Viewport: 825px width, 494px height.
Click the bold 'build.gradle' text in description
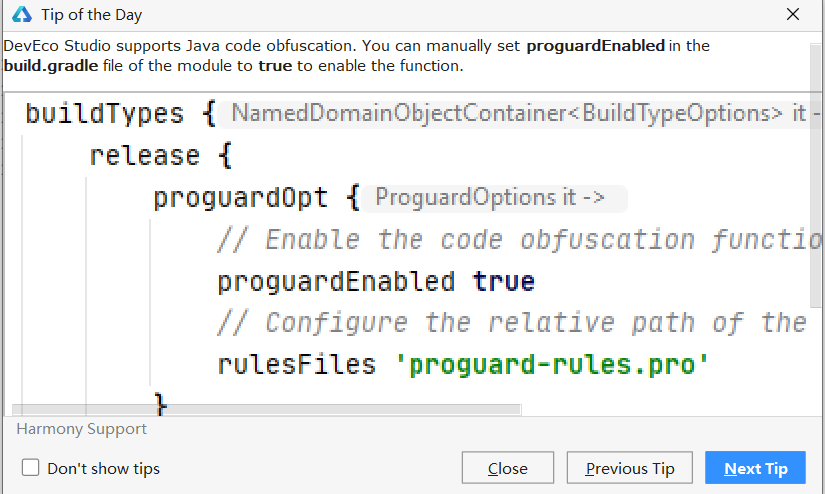point(51,66)
